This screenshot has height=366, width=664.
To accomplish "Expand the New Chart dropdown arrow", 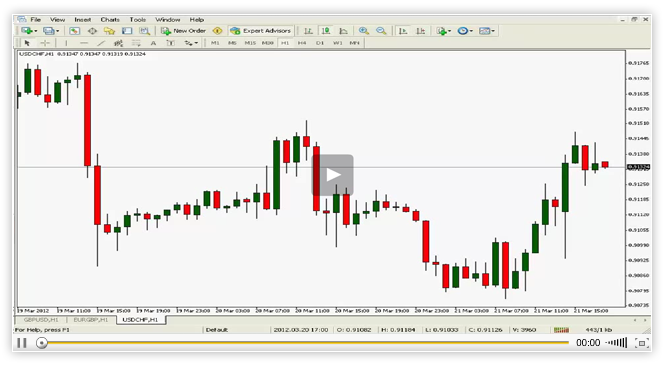I will click(x=36, y=31).
